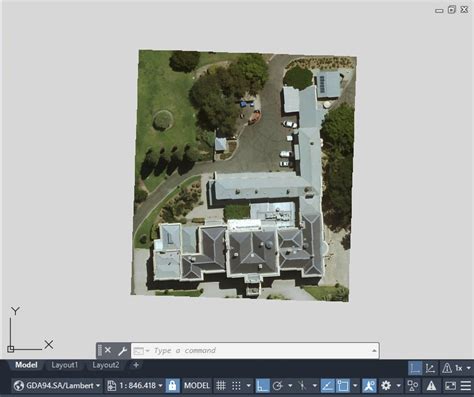Toggle polar tracking icon
This screenshot has width=474, height=397.
coord(277,386)
